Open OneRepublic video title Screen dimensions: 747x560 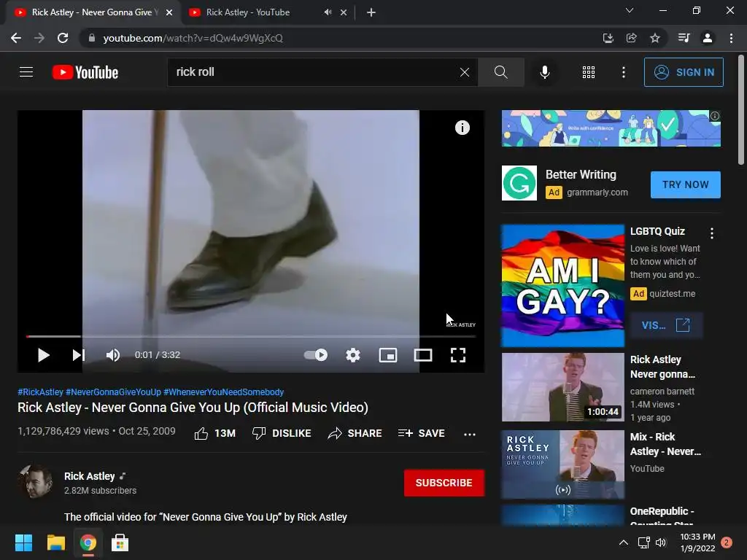tap(662, 516)
